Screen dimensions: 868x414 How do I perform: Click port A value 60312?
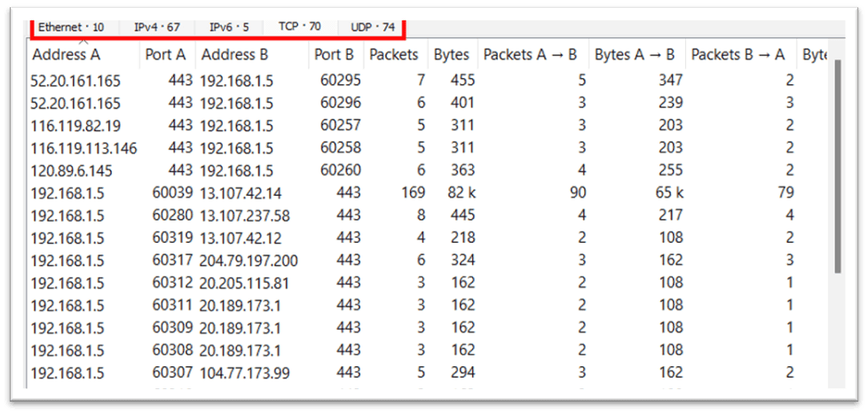coord(173,283)
